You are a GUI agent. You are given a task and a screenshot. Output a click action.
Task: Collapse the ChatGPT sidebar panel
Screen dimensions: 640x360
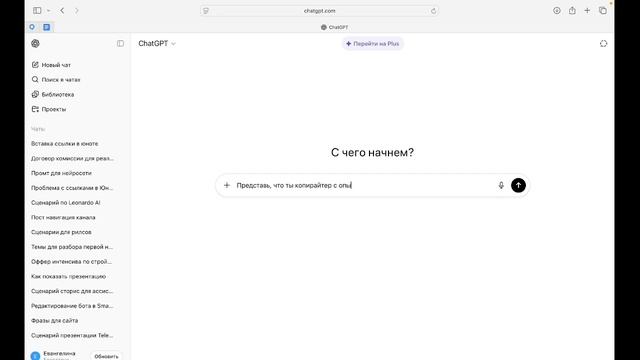(x=120, y=43)
